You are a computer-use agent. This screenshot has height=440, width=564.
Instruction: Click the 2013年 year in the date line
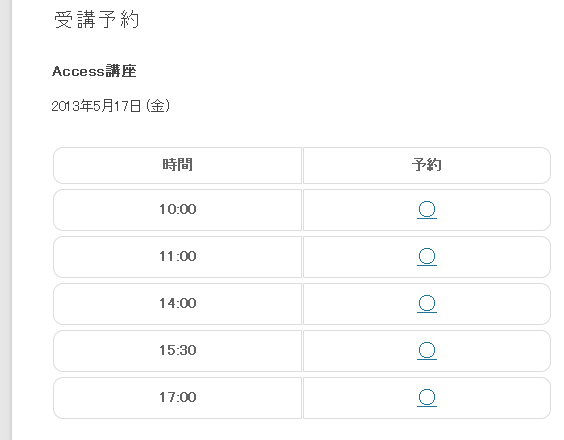72,106
